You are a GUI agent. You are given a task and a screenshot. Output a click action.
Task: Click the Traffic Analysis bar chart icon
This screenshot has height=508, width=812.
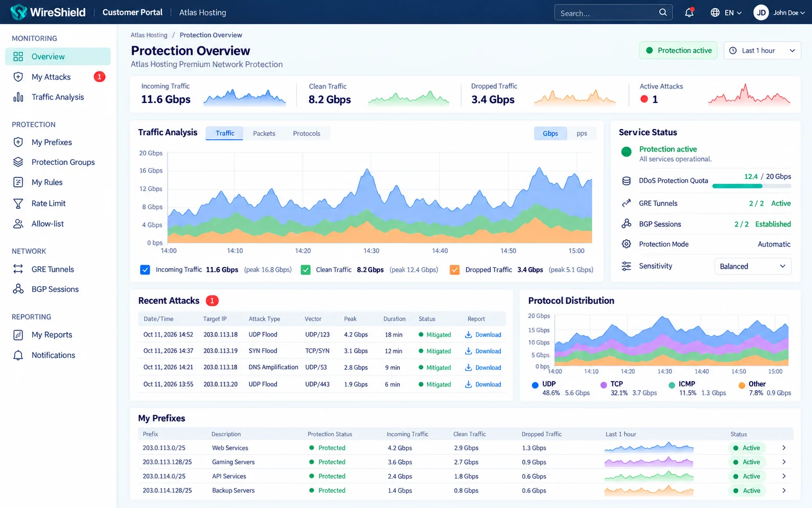18,97
